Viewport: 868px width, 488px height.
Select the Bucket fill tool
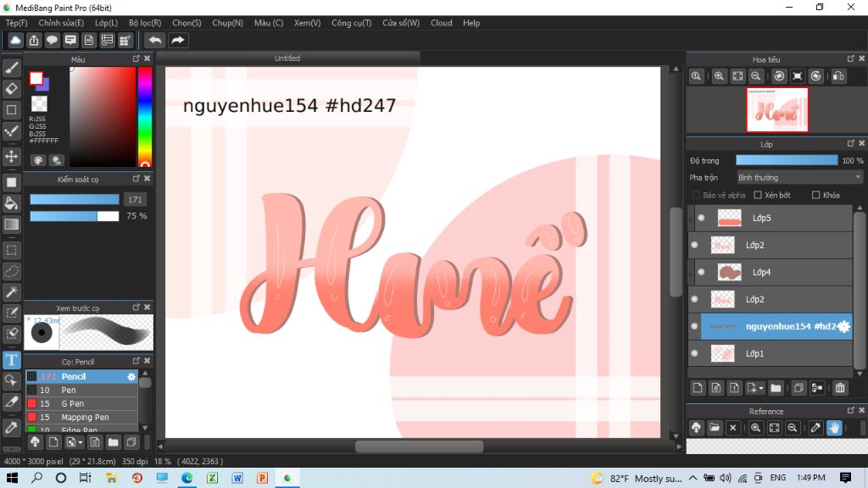point(12,203)
